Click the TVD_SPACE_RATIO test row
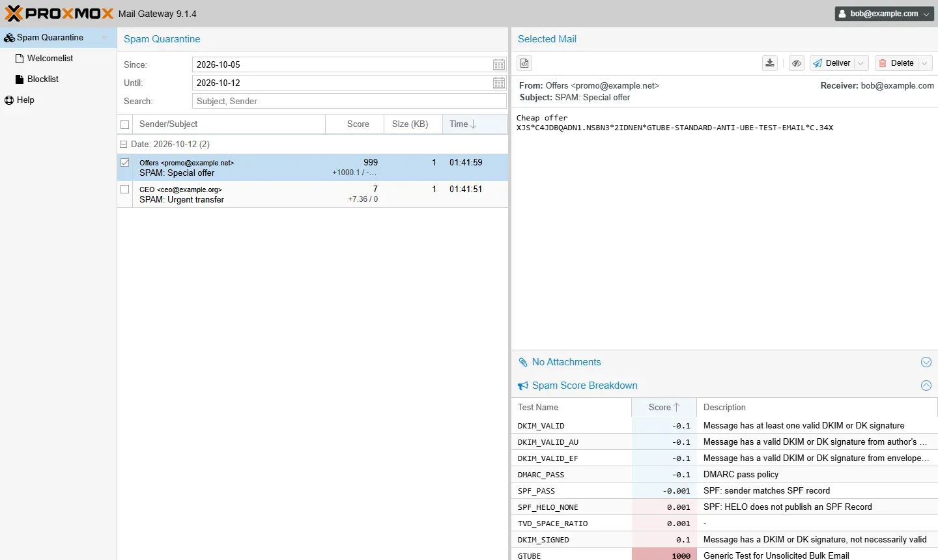This screenshot has height=560, width=938. [x=724, y=524]
